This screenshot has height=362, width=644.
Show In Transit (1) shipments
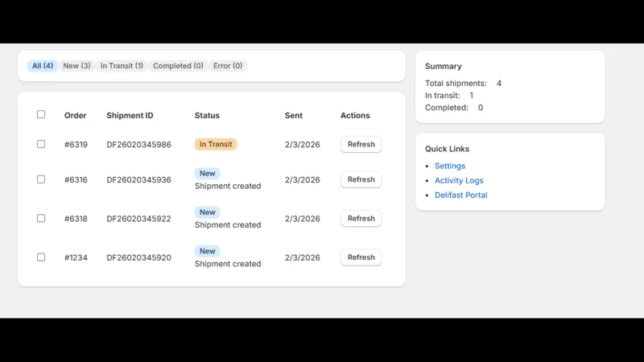point(122,66)
